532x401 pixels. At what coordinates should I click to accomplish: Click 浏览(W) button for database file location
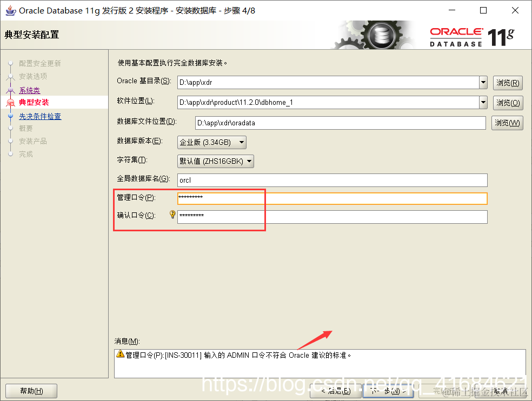[x=507, y=123]
